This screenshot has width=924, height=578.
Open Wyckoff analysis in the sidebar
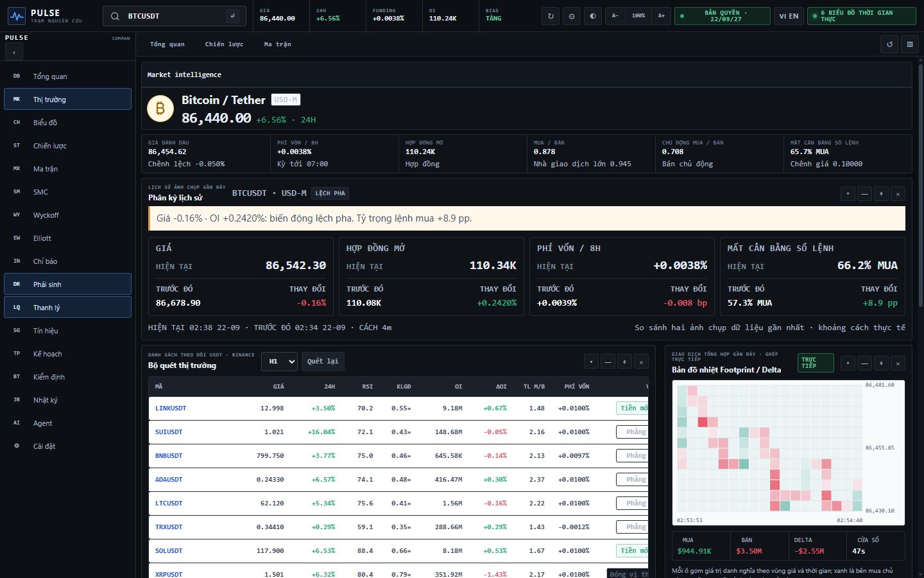coord(67,215)
